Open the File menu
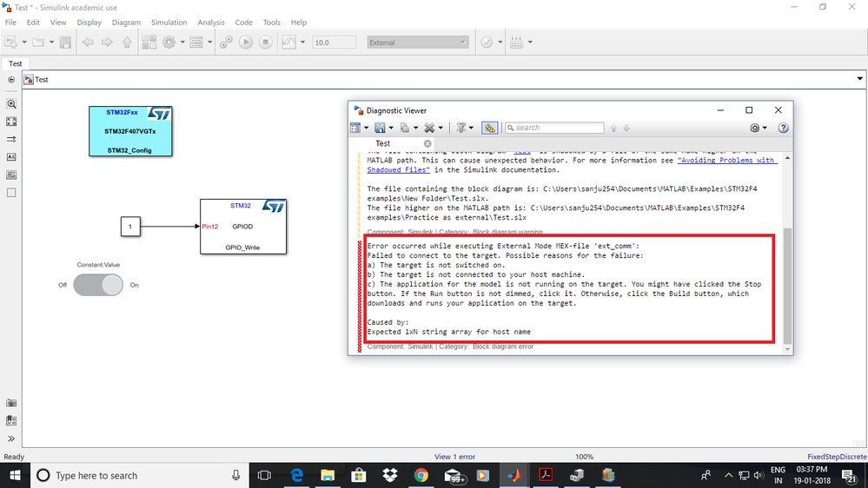This screenshot has height=488, width=868. point(10,22)
